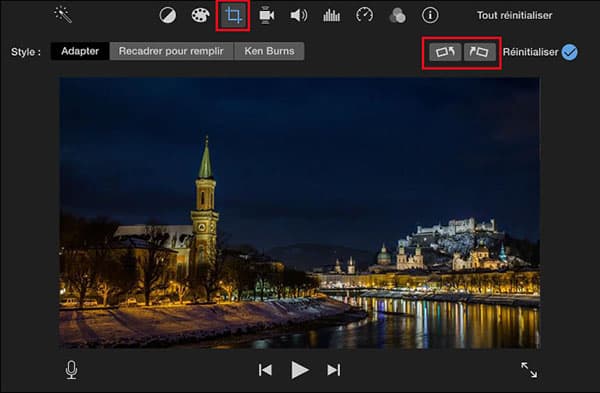The width and height of the screenshot is (600, 393).
Task: Select Recadrer pour remplir style
Action: (x=171, y=51)
